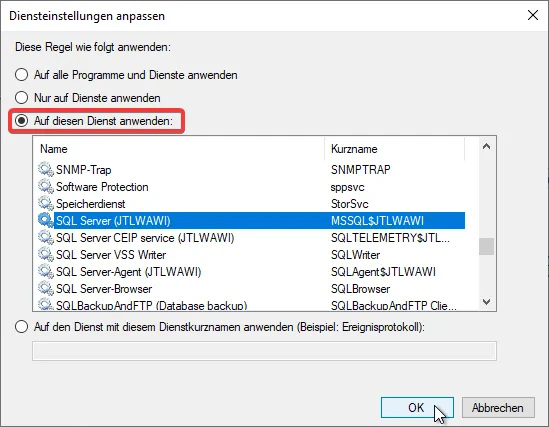The image size is (549, 427).
Task: Click the SQLWriter short name cell
Action: (355, 254)
